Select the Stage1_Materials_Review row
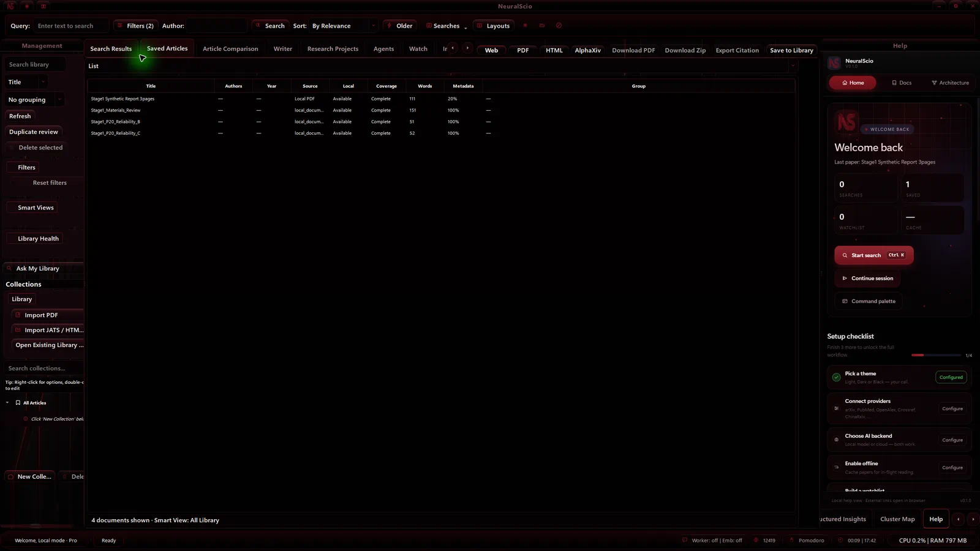Viewport: 980px width, 551px height. click(x=441, y=110)
